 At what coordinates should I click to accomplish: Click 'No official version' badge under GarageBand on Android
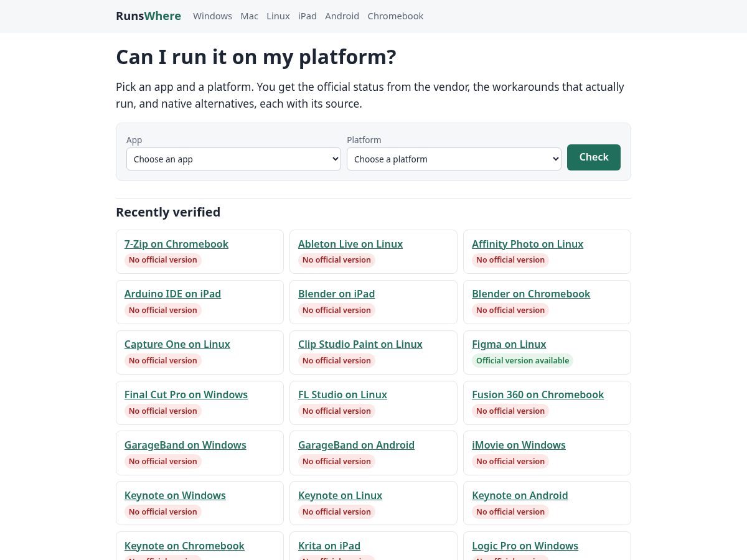(x=337, y=461)
